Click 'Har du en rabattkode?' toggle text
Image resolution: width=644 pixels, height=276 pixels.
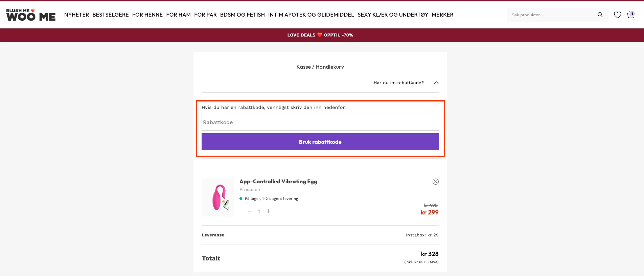click(x=398, y=83)
